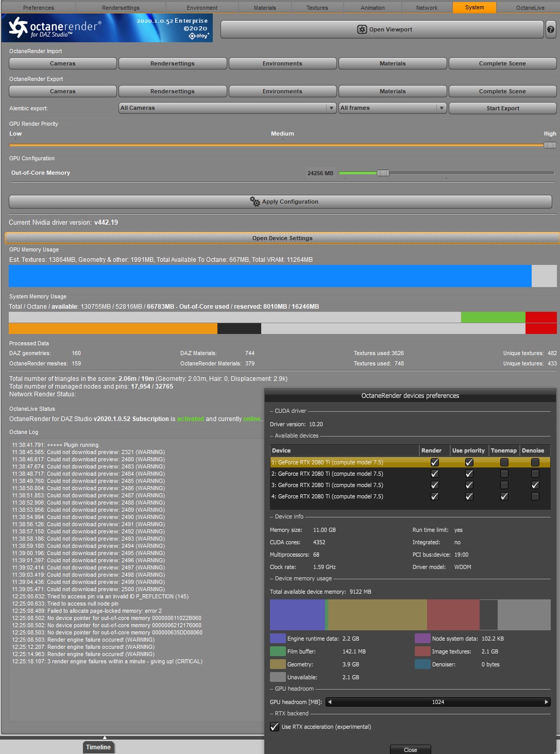
Task: Click Import Complete Scene button
Action: point(502,63)
